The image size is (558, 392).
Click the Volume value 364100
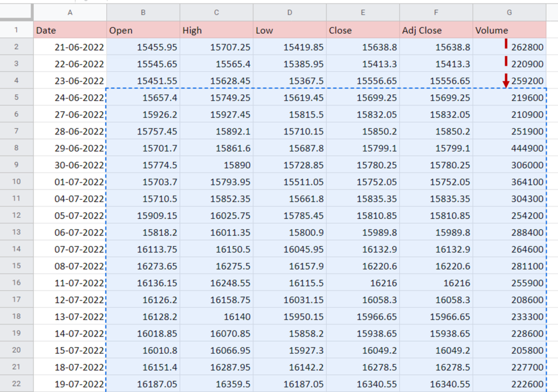[x=510, y=182]
